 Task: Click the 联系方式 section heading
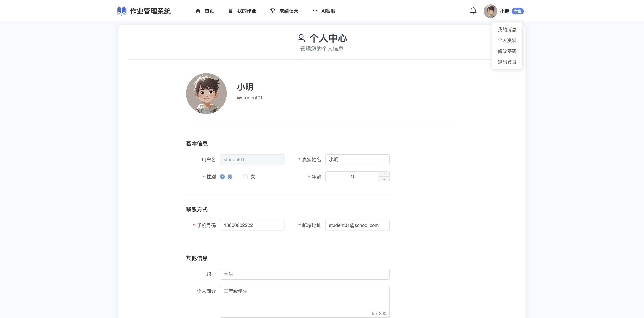click(197, 209)
